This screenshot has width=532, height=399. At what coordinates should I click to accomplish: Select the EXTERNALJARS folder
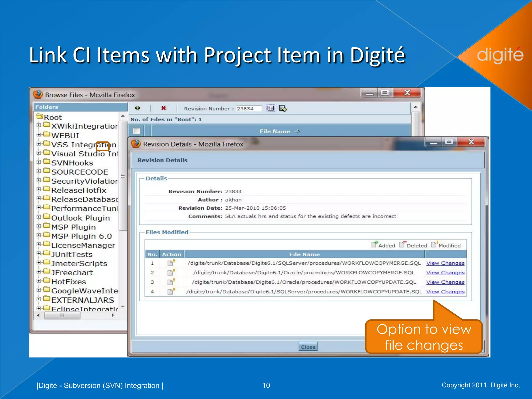[83, 300]
